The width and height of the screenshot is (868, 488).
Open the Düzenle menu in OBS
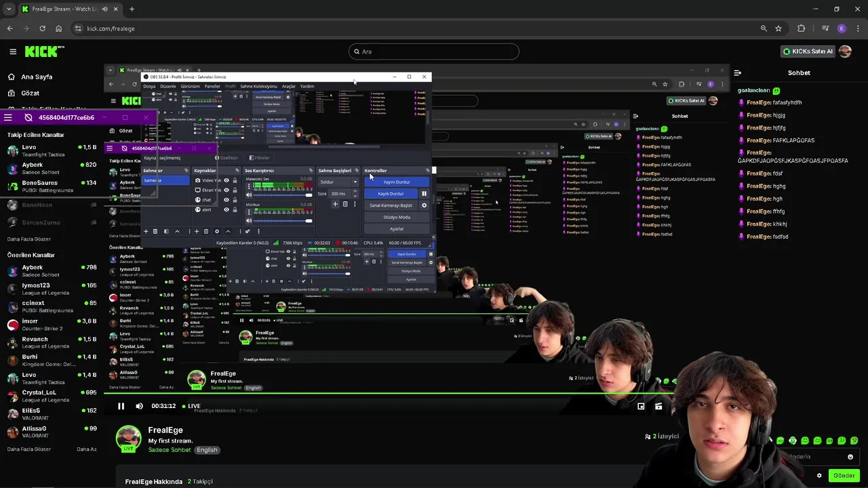[x=167, y=86]
